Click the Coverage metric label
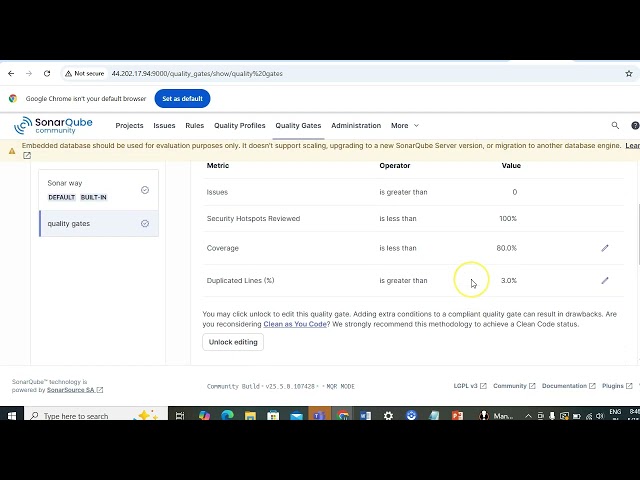Viewport: 640px width, 480px height. (222, 248)
